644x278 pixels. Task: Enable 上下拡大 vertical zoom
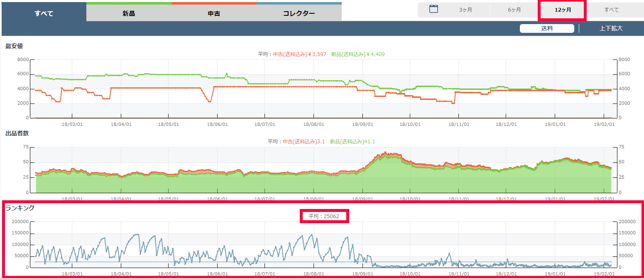coord(611,29)
